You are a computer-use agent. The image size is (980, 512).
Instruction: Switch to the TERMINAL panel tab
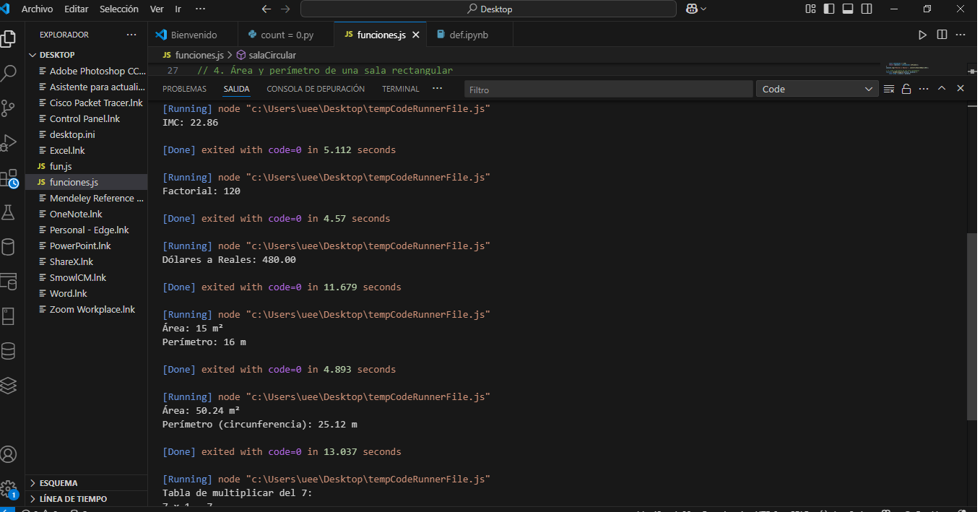point(401,89)
